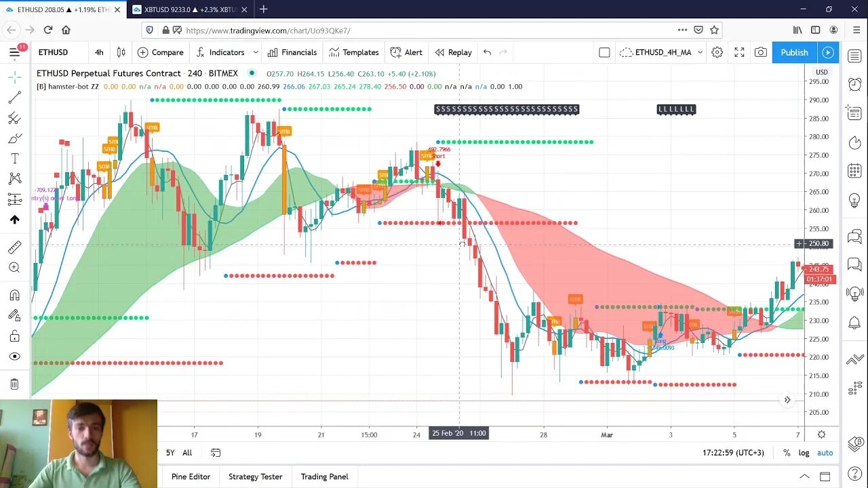Screen dimensions: 868x488
Task: Open the public chat panel
Action: (x=854, y=237)
